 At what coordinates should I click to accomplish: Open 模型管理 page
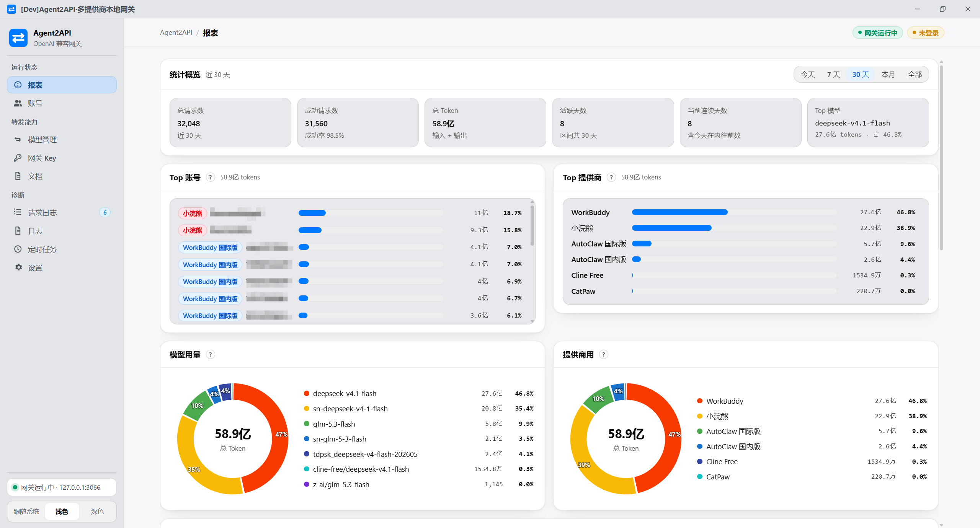(x=62, y=140)
